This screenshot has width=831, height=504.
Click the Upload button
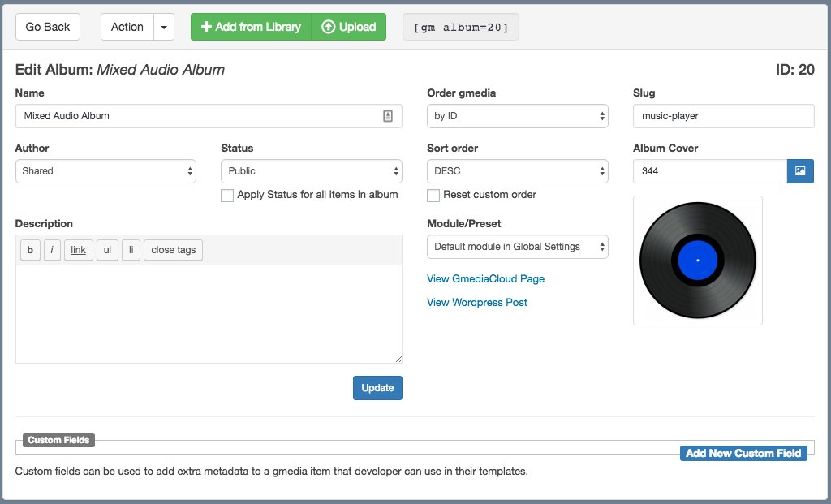[349, 27]
